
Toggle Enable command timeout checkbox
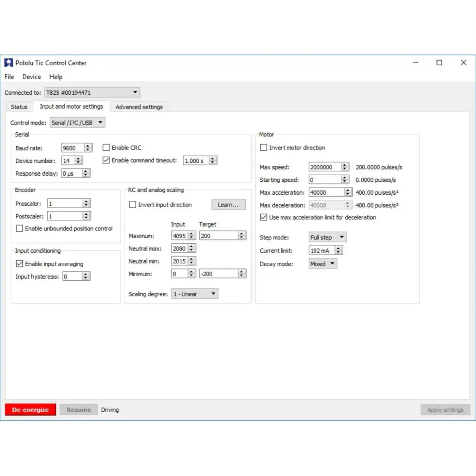106,160
